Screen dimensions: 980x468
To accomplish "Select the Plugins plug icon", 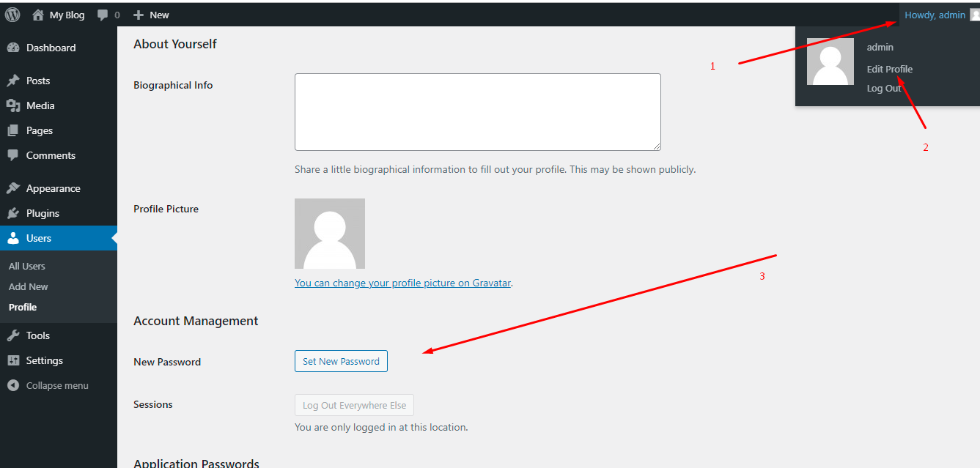I will coord(15,212).
